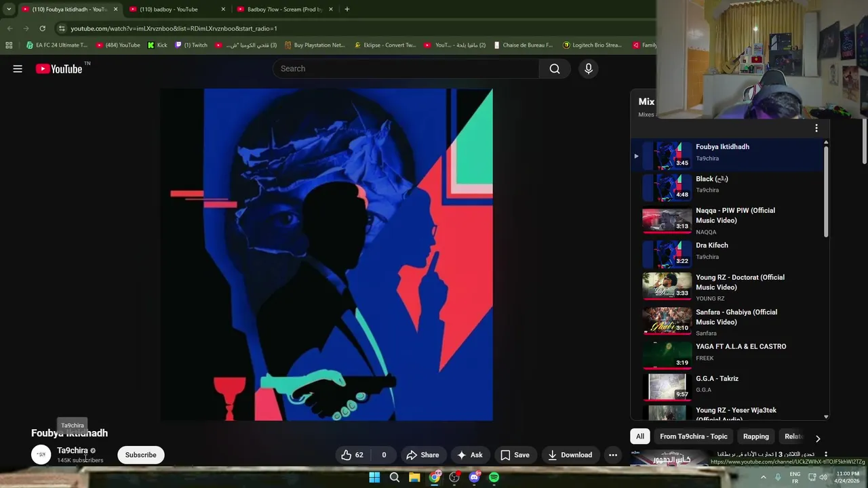Open Mix playlist three-dot options menu
The image size is (868, 488).
click(816, 128)
